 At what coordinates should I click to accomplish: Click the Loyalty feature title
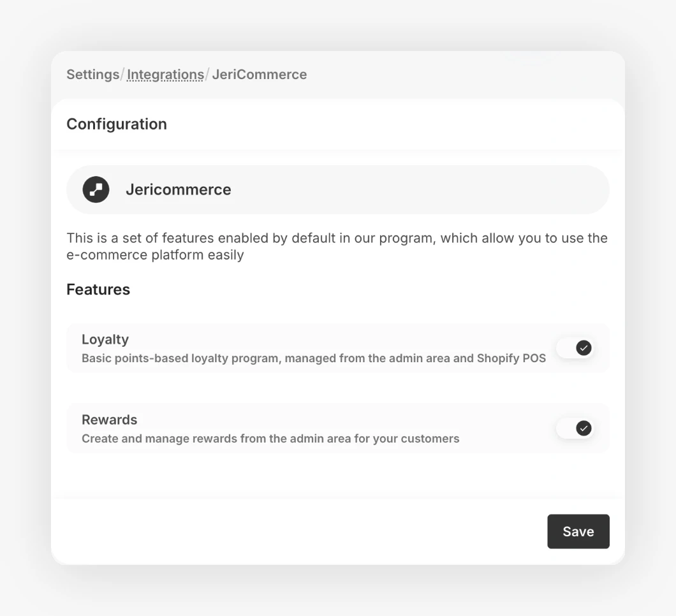tap(105, 339)
